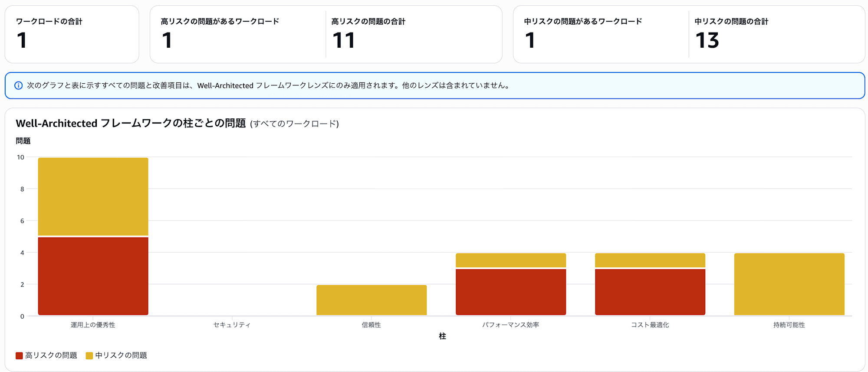Click the 中リスクの問題があるワークロード heading
This screenshot has height=372, width=868.
[583, 21]
